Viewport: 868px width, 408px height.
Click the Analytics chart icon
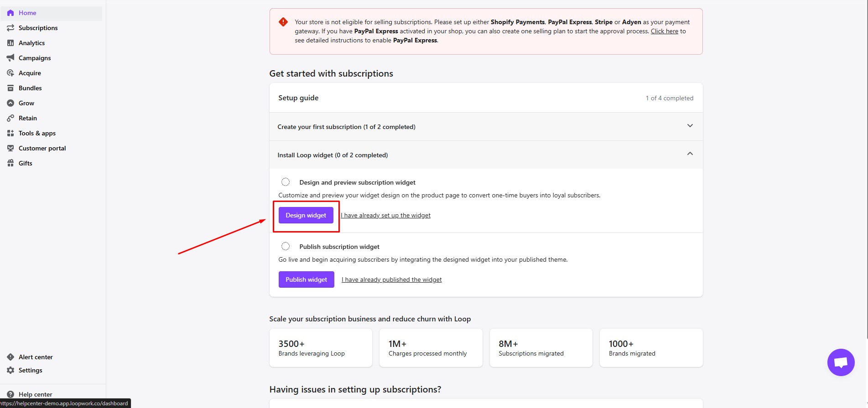10,43
